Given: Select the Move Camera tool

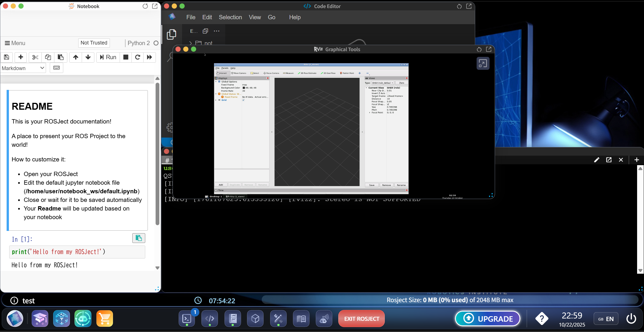Looking at the screenshot, I should [x=238, y=73].
